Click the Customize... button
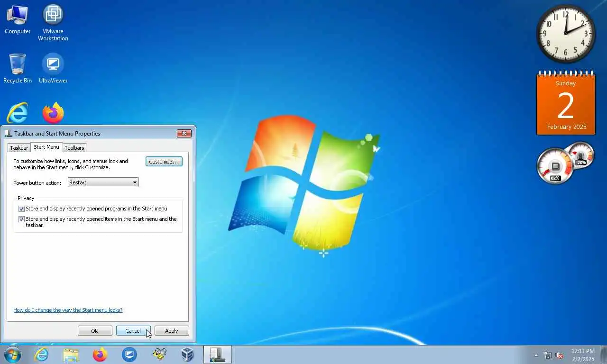 pos(164,162)
